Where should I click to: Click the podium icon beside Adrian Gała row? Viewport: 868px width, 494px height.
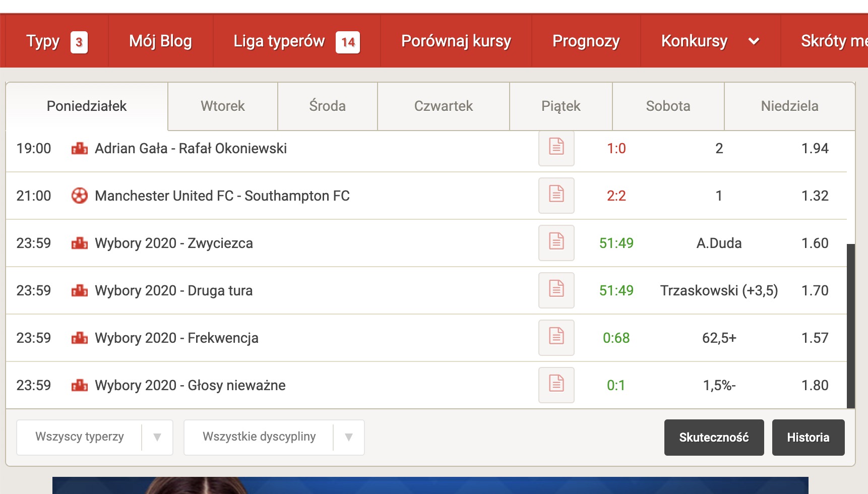80,148
